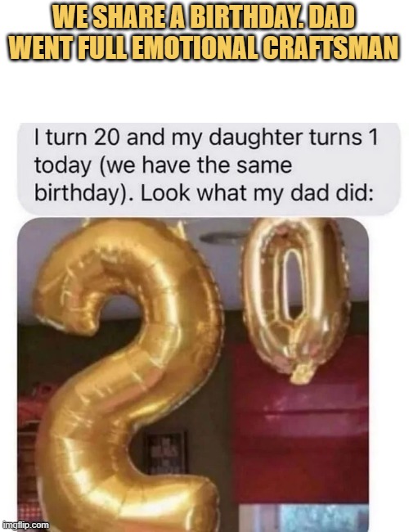
Task: Click the ceiling light fixture in photo
Action: 222,237
